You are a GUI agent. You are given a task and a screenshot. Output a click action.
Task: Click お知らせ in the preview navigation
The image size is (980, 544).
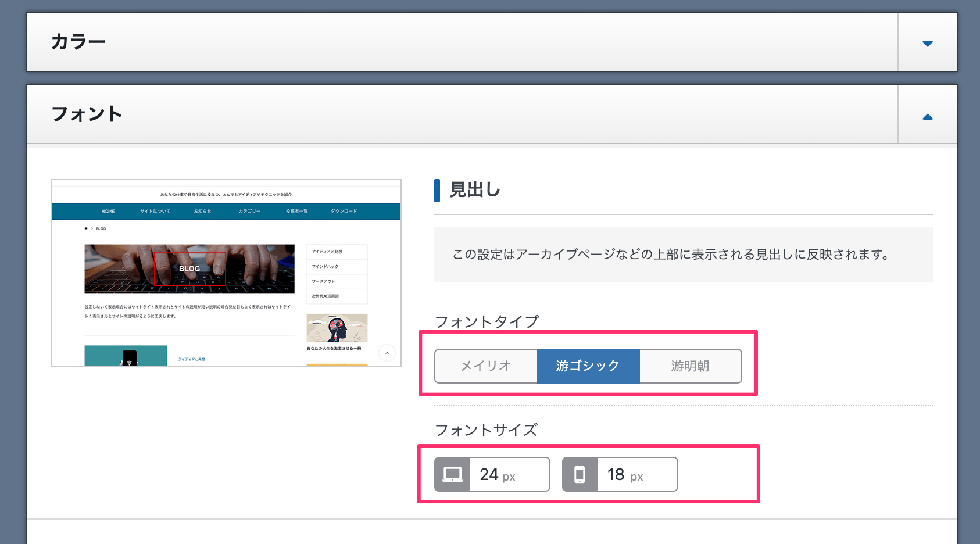tap(202, 212)
